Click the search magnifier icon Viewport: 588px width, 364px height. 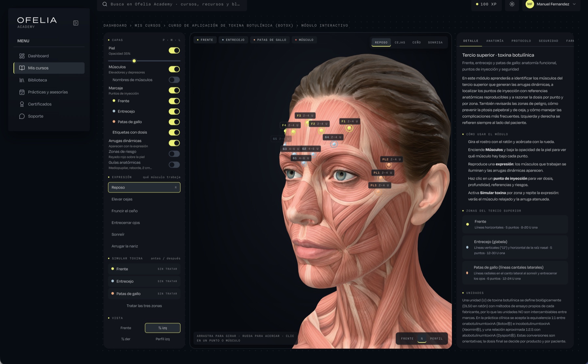pyautogui.click(x=105, y=4)
